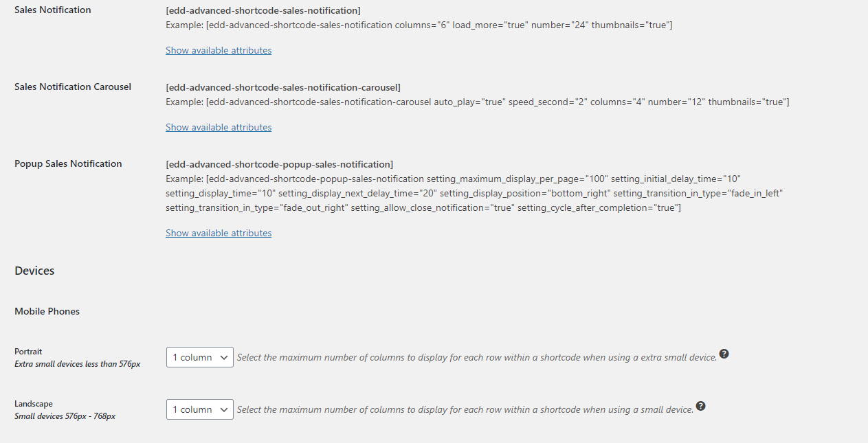Click the bold [edd-advanced-shortcode-sales-notification] shortcode text

263,10
